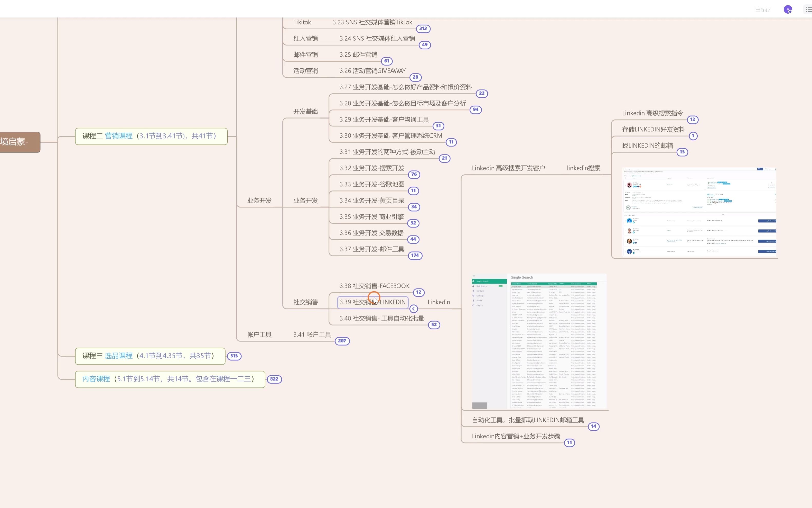Expand the 12 badge on FACEBOOK node
This screenshot has height=508, width=812.
[419, 292]
